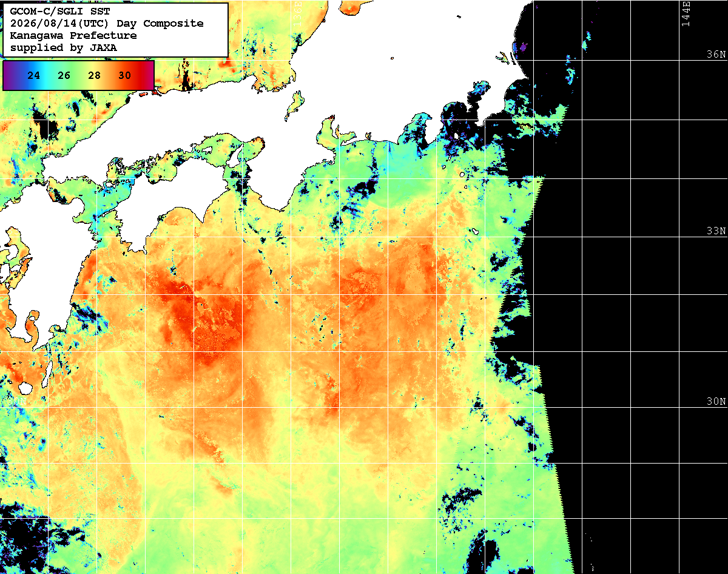728x574 pixels.
Task: Select the 2026/08/14(UTC) Day Composite date line
Action: (107, 24)
